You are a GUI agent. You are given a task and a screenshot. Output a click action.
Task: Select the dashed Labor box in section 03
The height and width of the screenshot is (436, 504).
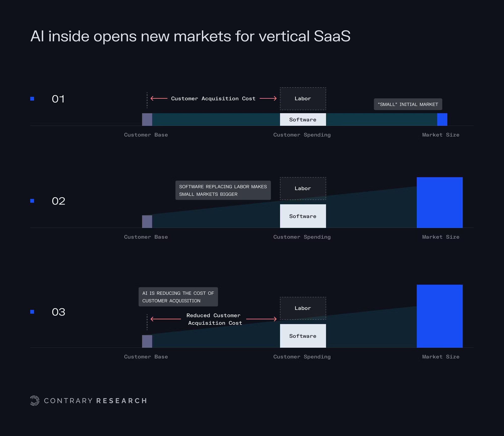(303, 308)
